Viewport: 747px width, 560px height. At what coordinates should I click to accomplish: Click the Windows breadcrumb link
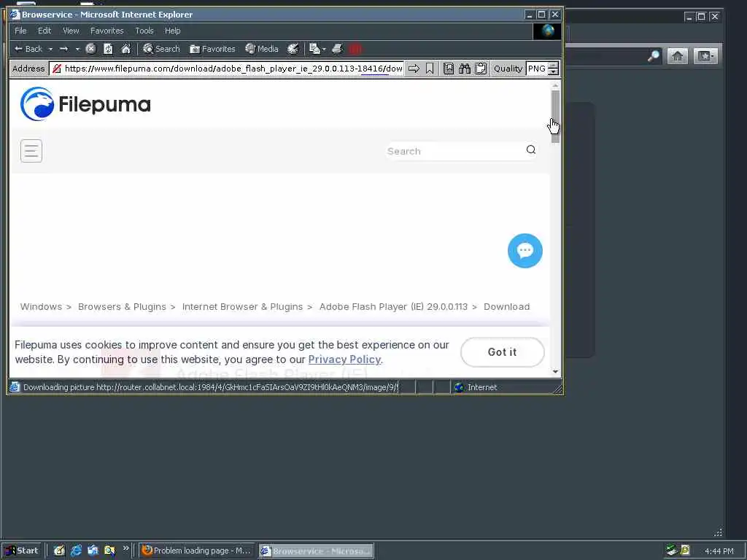tap(41, 307)
